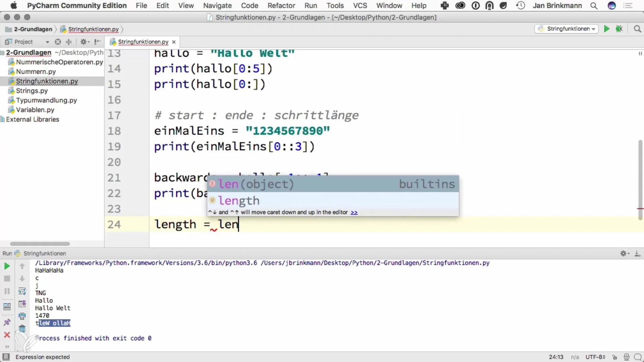This screenshot has height=362, width=644.
Task: Choose len(object) builtins completion suggestion
Action: pyautogui.click(x=333, y=184)
